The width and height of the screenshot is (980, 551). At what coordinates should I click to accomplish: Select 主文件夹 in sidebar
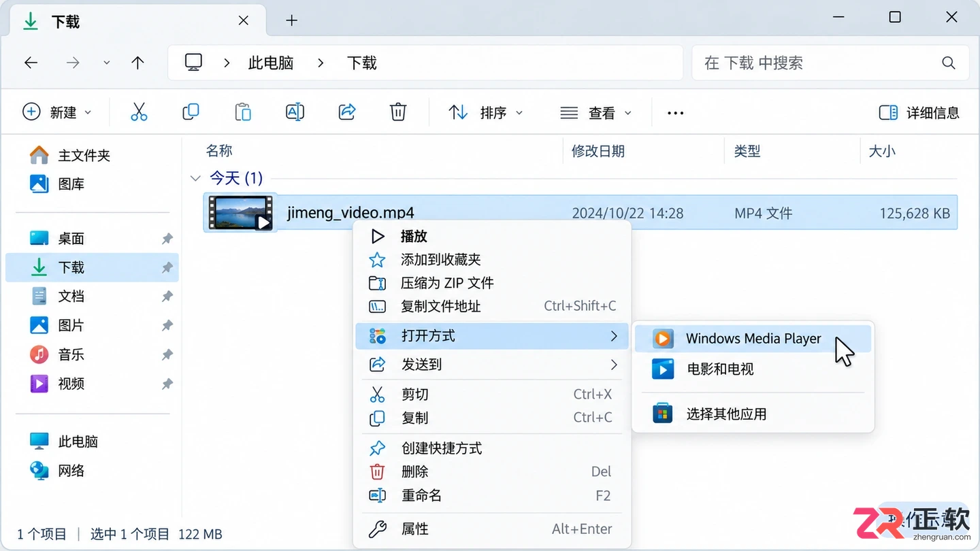(x=92, y=155)
